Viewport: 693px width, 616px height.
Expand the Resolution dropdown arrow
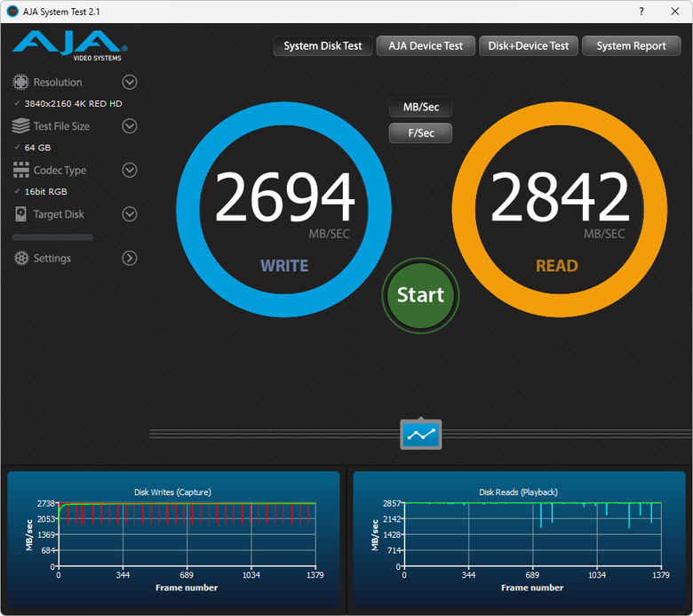pos(130,83)
